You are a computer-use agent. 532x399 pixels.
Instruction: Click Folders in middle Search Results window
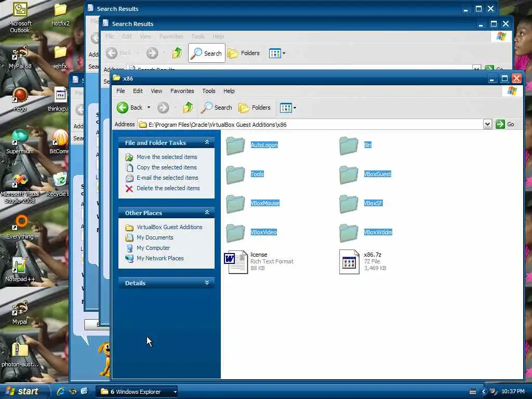(244, 53)
